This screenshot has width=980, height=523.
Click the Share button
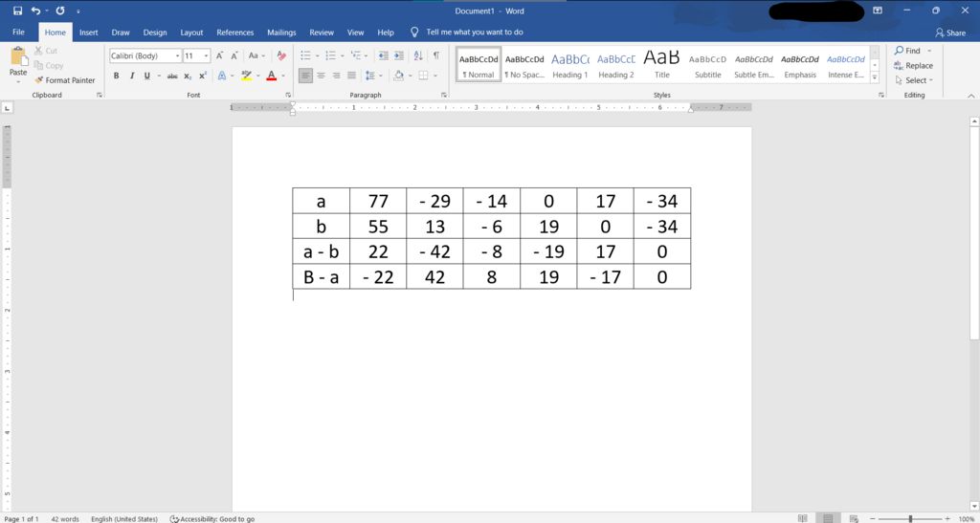[950, 33]
